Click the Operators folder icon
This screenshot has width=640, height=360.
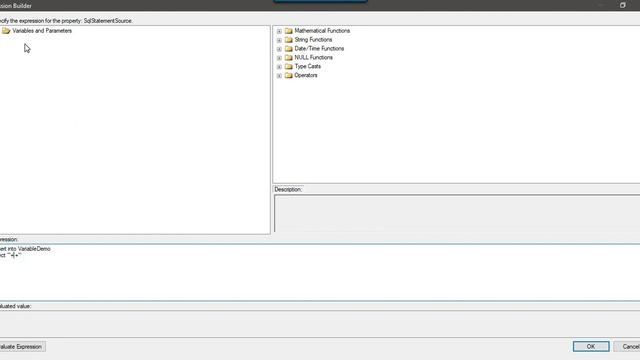click(x=289, y=76)
